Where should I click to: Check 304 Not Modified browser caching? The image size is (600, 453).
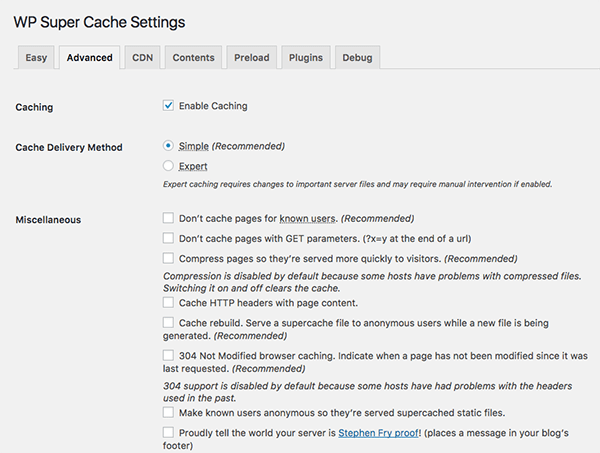168,355
